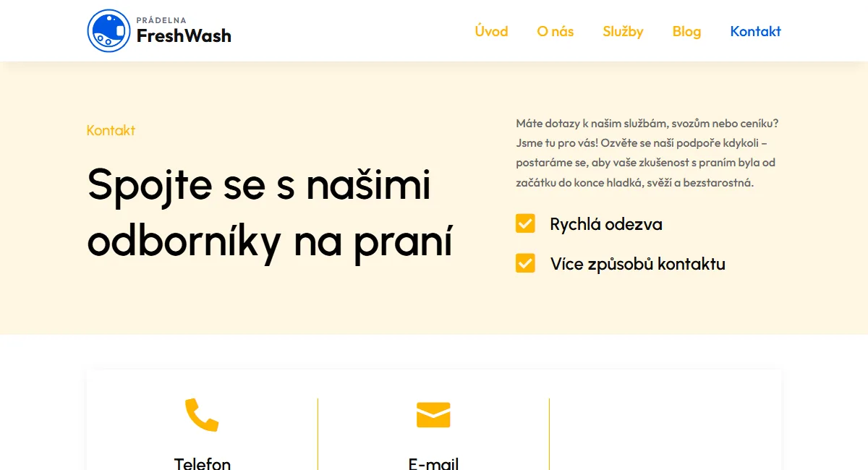Click the yellow telephone icon
Image resolution: width=868 pixels, height=470 pixels.
tap(202, 414)
